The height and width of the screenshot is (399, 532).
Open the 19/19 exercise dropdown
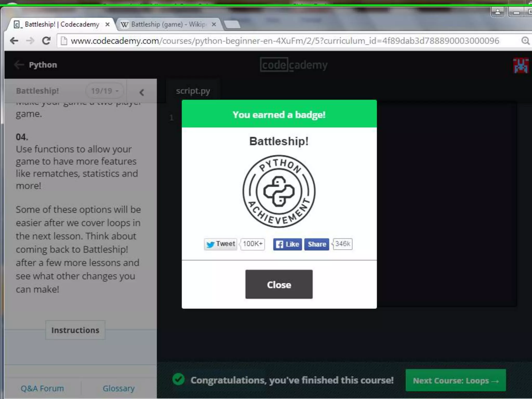click(105, 91)
